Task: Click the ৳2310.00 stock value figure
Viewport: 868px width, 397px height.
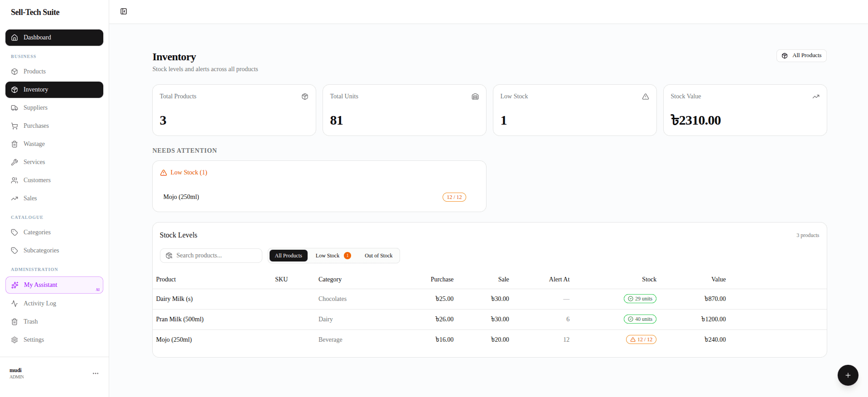Action: pos(696,121)
